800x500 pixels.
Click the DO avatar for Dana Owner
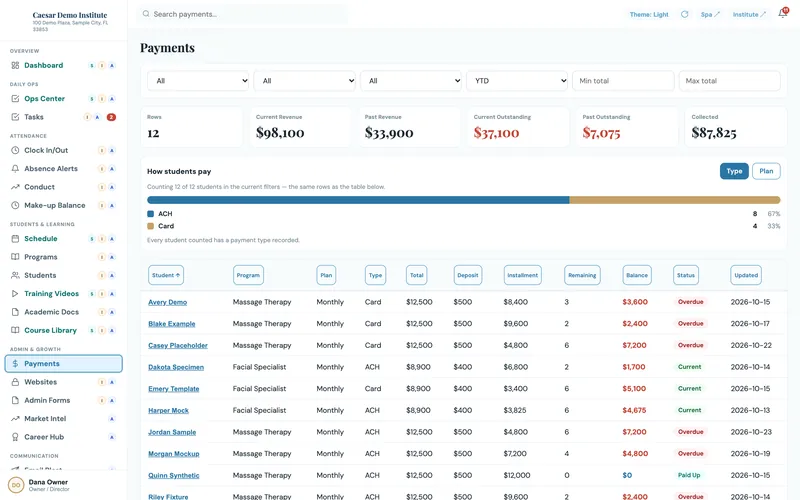coord(16,485)
